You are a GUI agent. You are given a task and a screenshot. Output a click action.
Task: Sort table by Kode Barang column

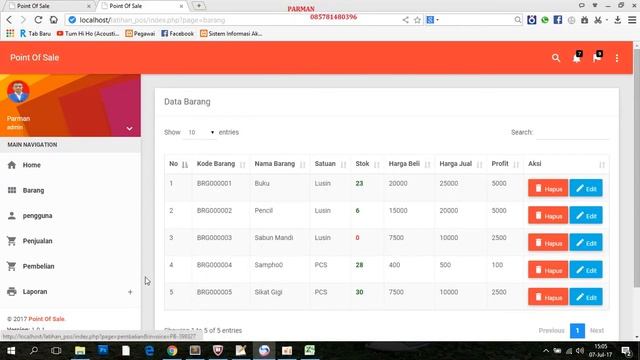click(x=220, y=164)
